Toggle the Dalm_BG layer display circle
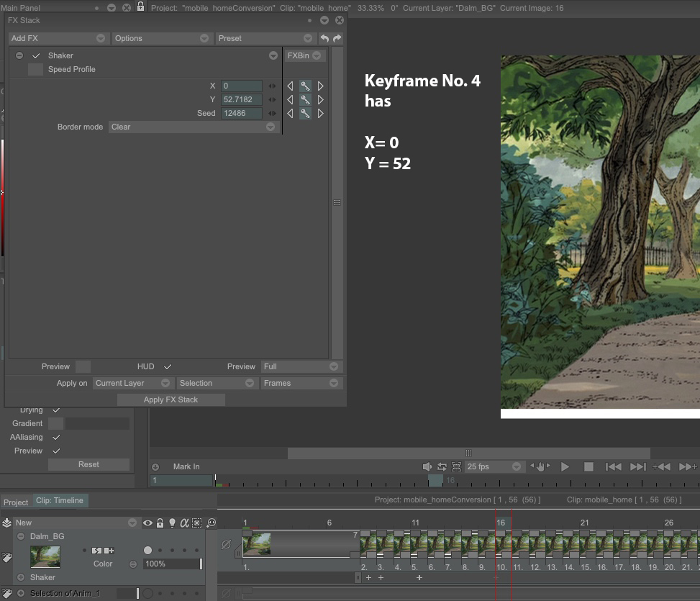This screenshot has height=601, width=700. 147,551
